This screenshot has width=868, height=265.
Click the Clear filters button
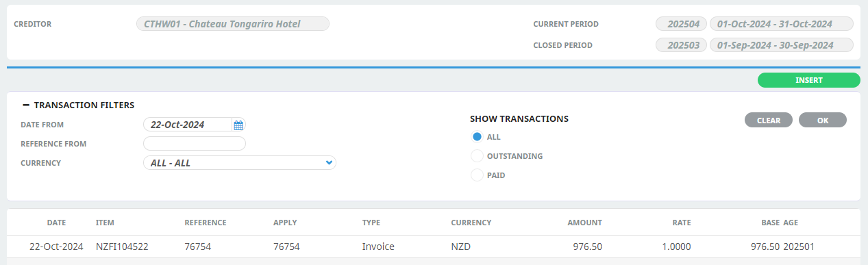tap(769, 120)
